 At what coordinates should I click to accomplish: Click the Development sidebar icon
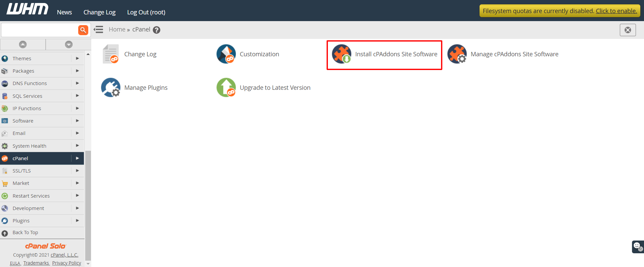(x=5, y=208)
